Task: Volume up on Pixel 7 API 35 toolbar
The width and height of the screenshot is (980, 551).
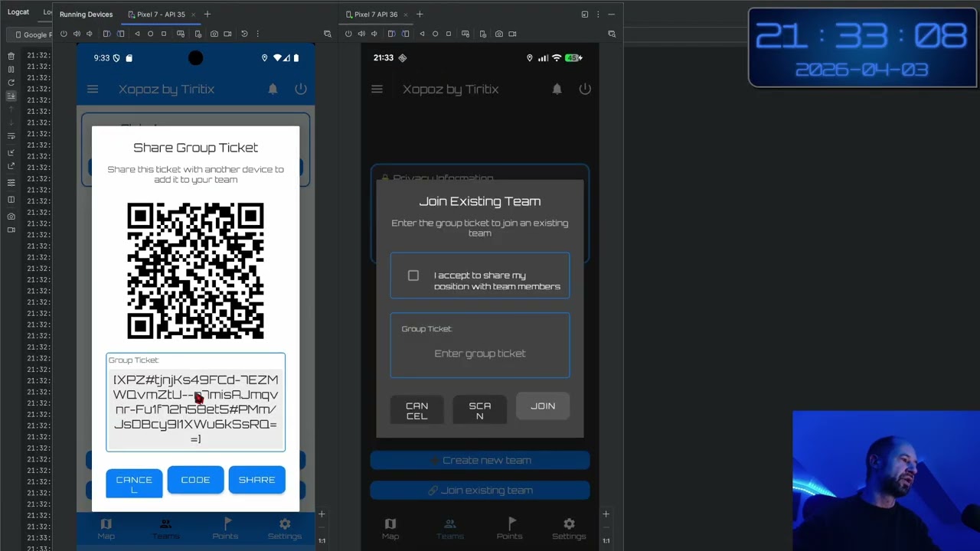Action: [x=77, y=34]
